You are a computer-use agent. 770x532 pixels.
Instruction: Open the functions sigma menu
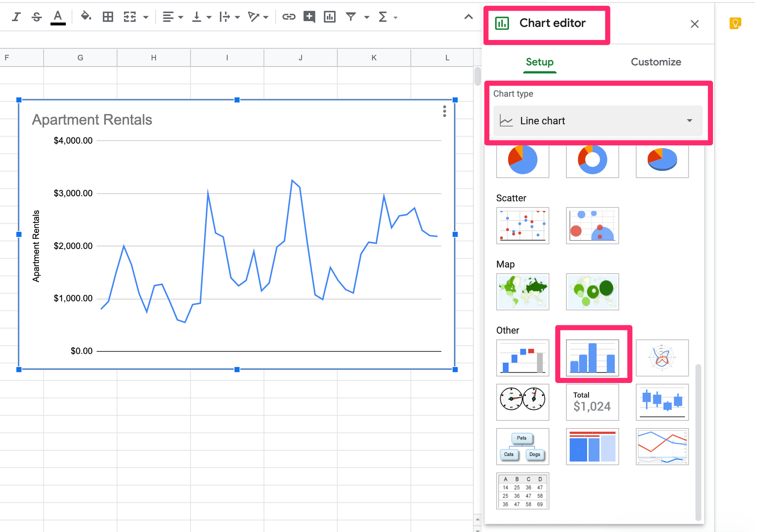pos(383,17)
